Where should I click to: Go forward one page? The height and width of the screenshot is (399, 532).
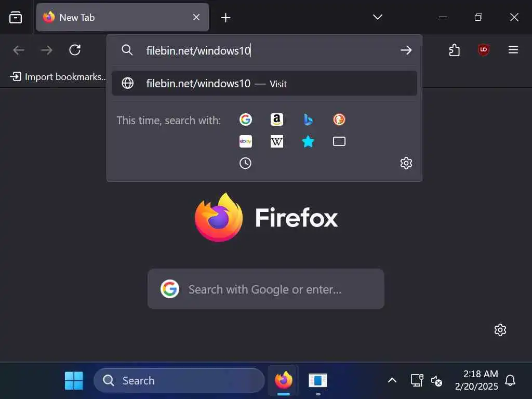pyautogui.click(x=46, y=50)
